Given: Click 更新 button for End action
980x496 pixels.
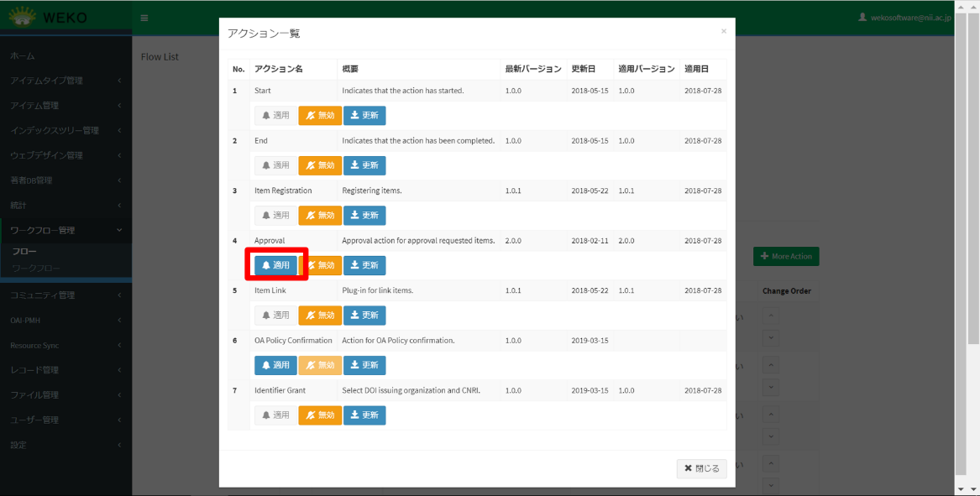Looking at the screenshot, I should [x=364, y=165].
